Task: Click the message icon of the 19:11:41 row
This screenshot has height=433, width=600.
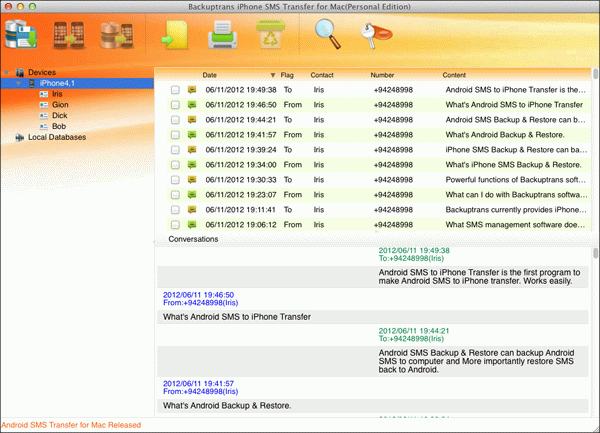Action: [192, 210]
